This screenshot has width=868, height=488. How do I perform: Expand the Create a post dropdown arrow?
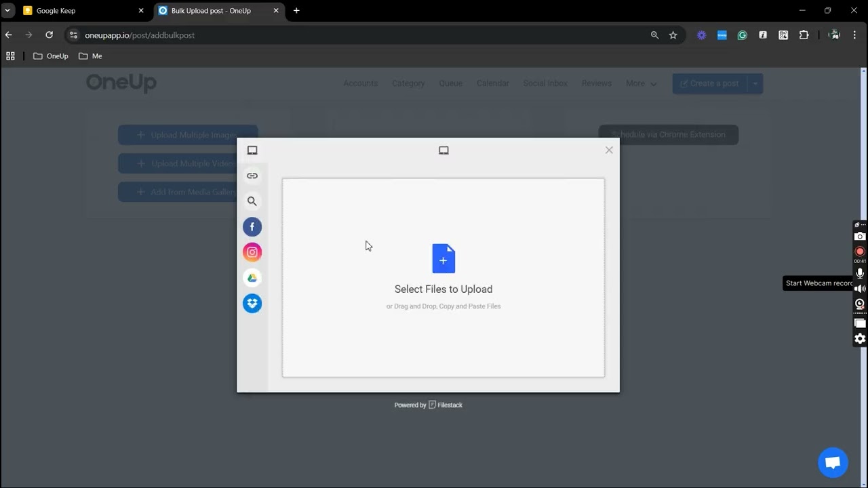coord(755,83)
